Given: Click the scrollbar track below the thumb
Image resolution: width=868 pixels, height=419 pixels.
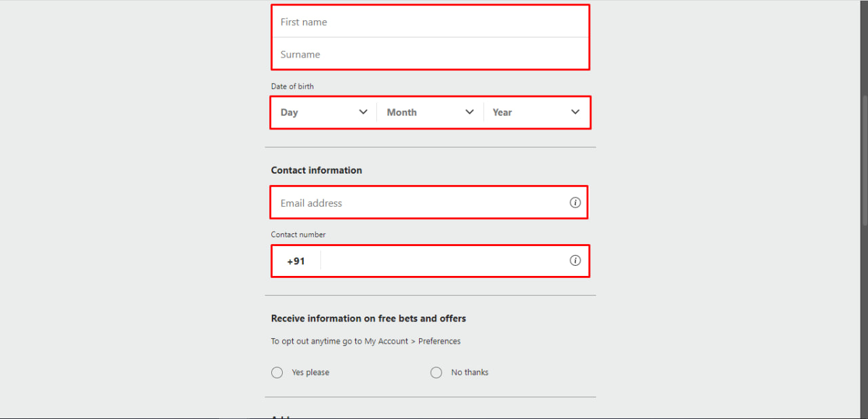Looking at the screenshot, I should coord(864,325).
